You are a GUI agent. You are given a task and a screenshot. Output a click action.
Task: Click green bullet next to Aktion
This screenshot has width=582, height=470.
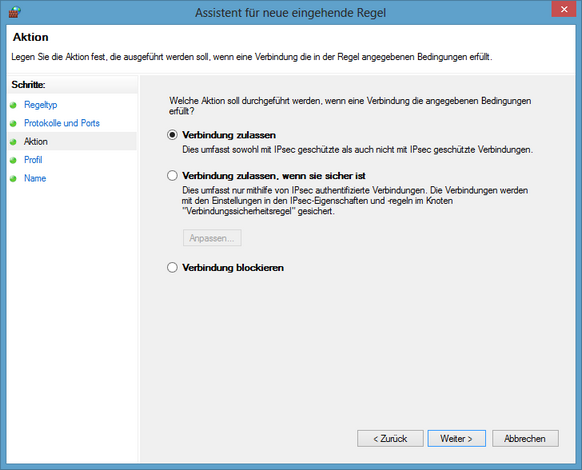click(x=13, y=142)
